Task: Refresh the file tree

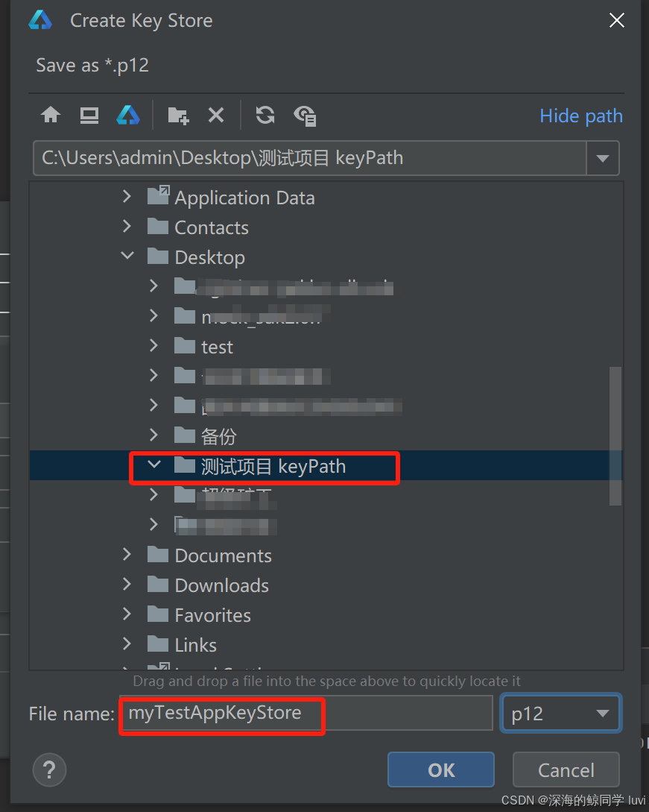Action: coord(265,115)
